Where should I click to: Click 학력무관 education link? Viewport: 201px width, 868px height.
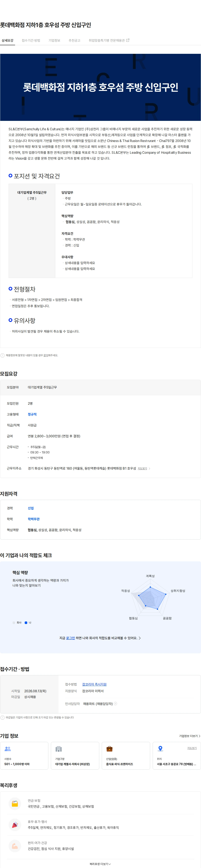point(34,519)
